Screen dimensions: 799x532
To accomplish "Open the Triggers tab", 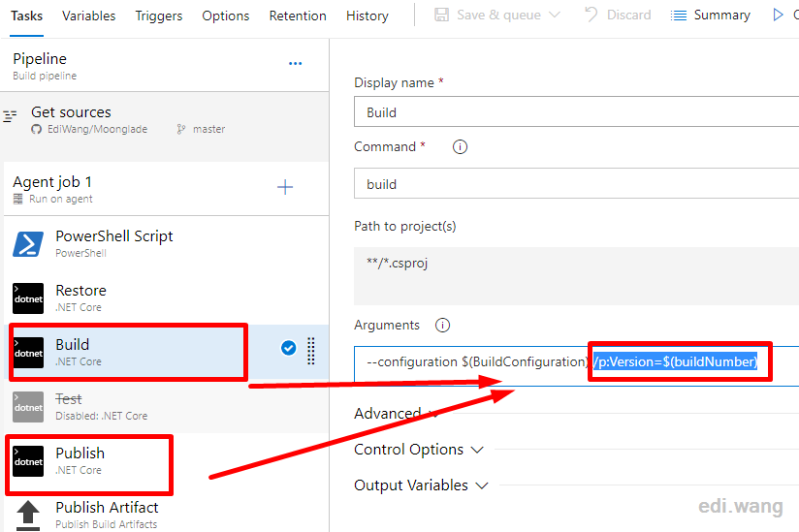I will 158,16.
